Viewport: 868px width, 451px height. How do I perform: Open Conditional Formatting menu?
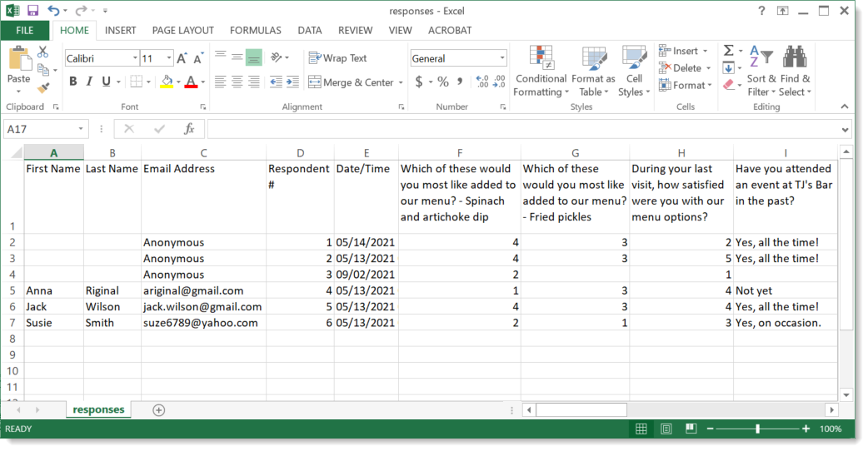(541, 72)
